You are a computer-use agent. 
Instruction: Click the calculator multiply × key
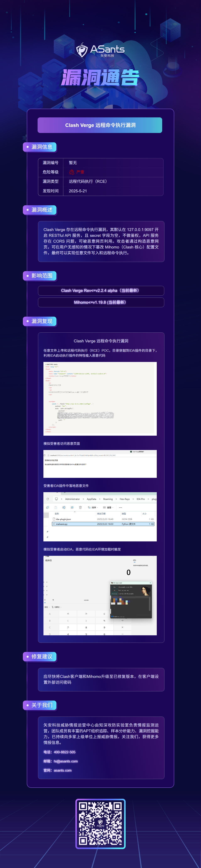click(x=123, y=627)
